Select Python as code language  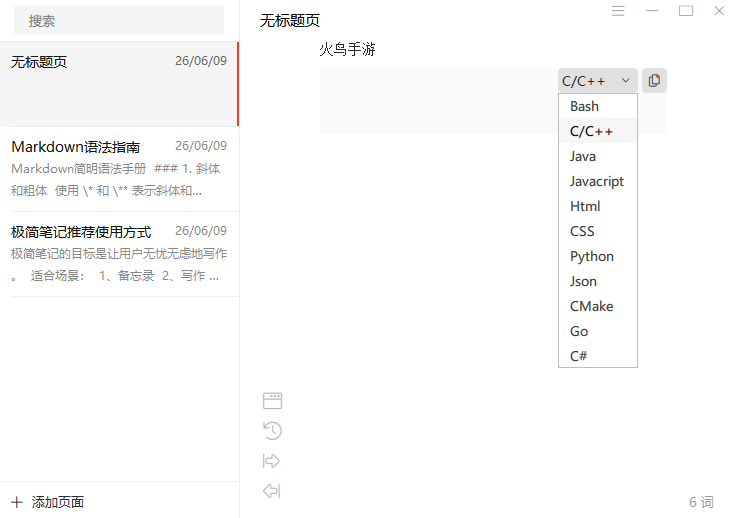click(x=598, y=256)
